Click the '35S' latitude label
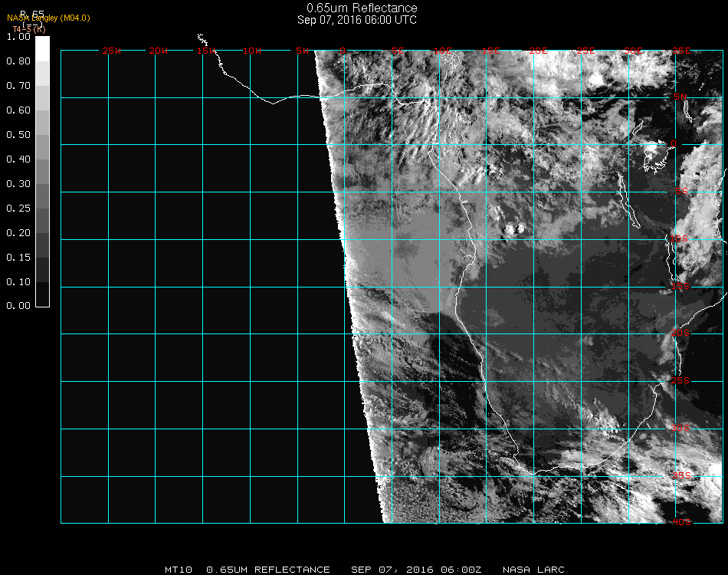Image resolution: width=728 pixels, height=575 pixels. 681,475
